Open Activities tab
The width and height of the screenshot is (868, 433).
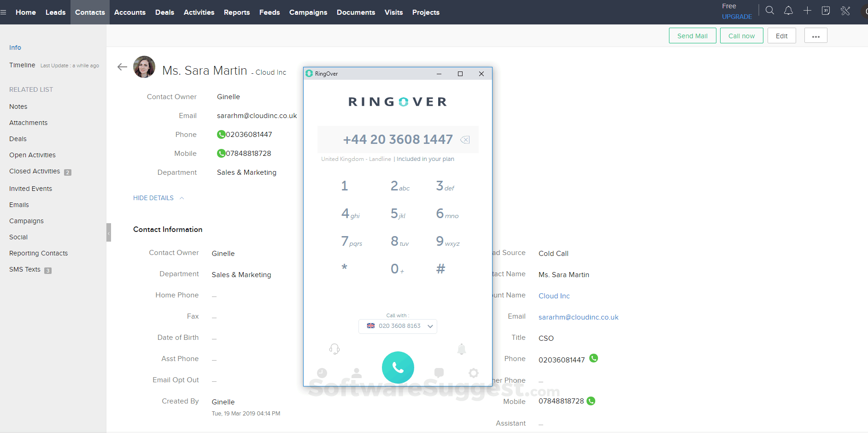(x=199, y=12)
